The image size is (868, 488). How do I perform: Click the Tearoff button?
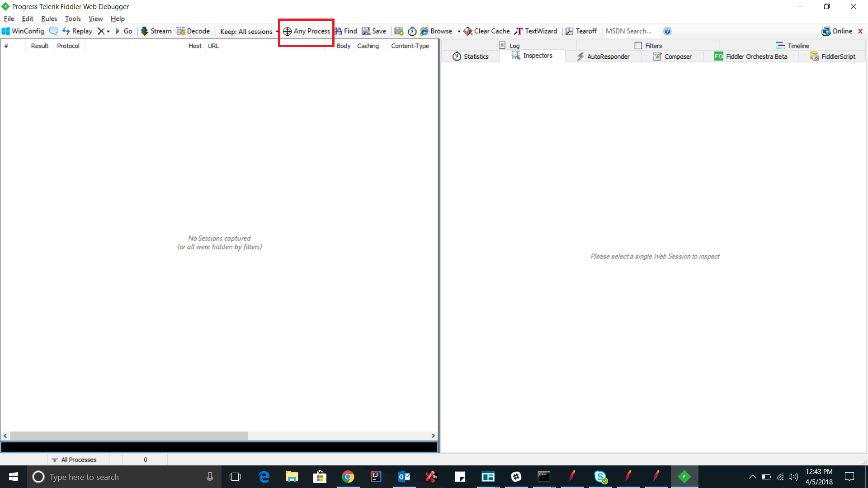581,31
